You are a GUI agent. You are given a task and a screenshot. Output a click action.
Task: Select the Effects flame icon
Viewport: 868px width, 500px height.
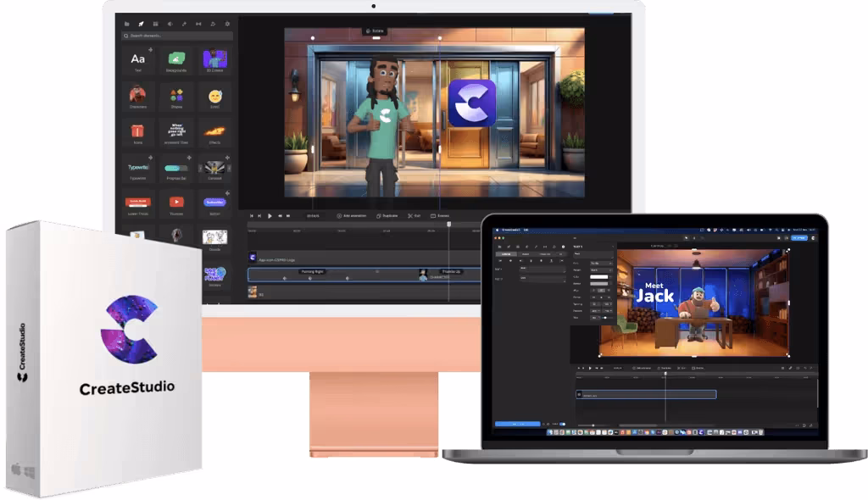(214, 133)
